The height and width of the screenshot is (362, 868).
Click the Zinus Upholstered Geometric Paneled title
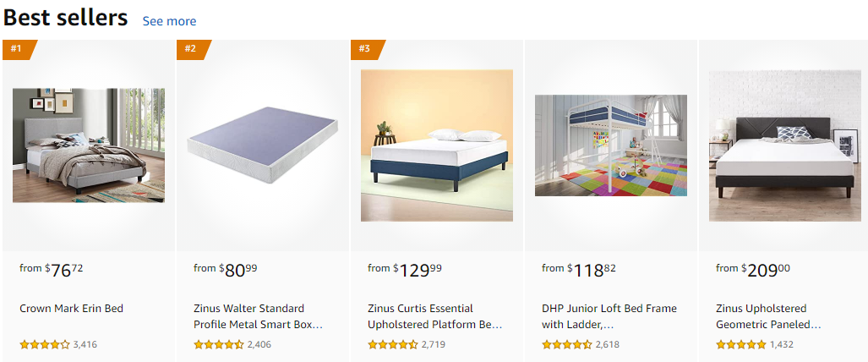point(768,316)
